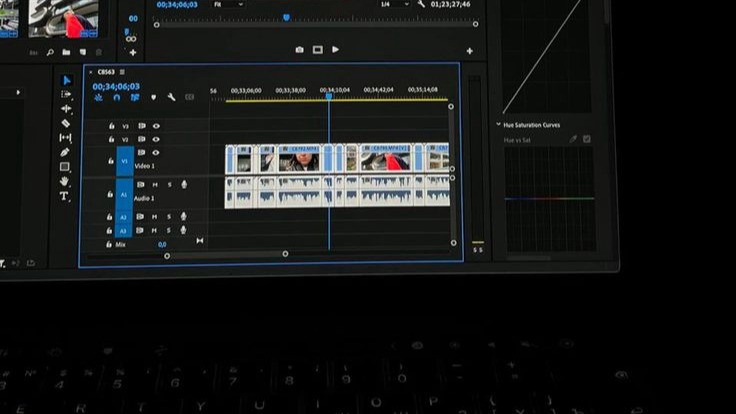Click the Mix volume value 0,0
Image resolution: width=736 pixels, height=414 pixels.
click(x=162, y=245)
